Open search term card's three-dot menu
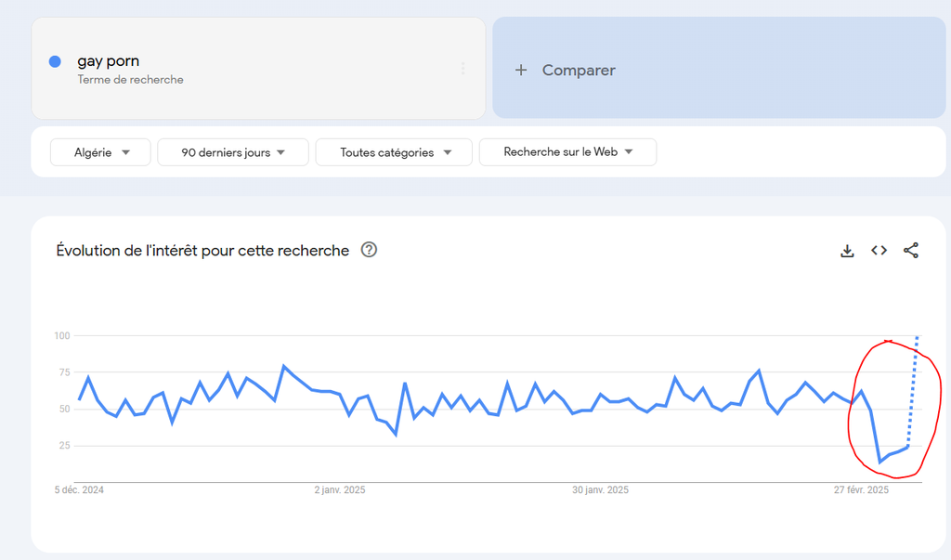 pyautogui.click(x=462, y=69)
